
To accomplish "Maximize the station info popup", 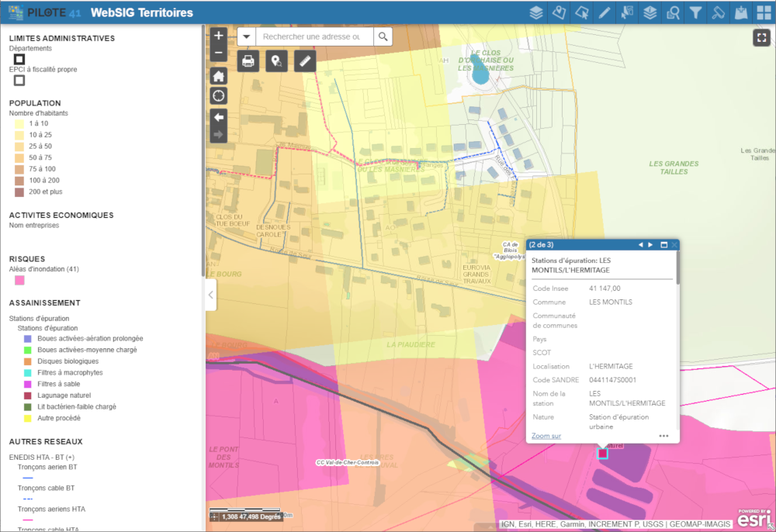I will (x=664, y=245).
